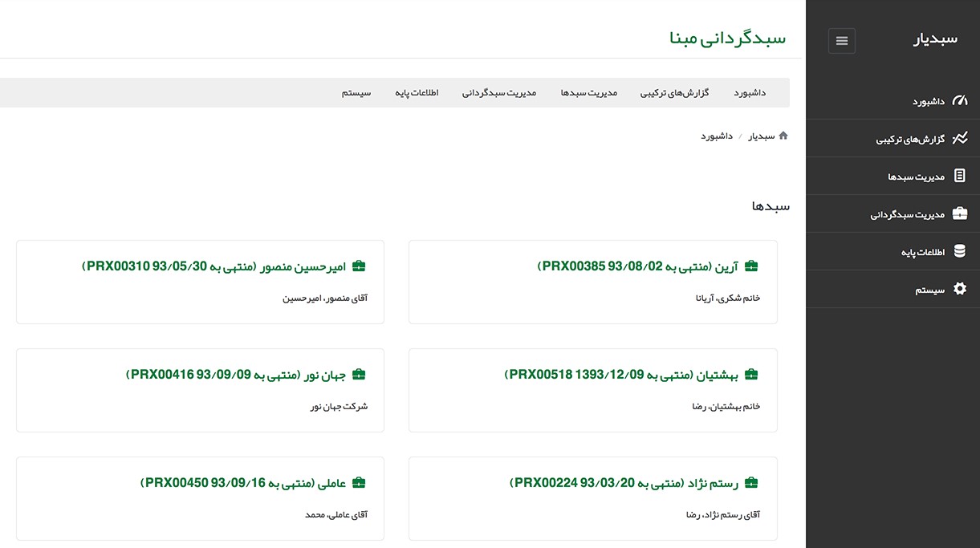Click briefcase icon on the عاملی card
Viewport: 980px width, 548px height.
click(359, 483)
